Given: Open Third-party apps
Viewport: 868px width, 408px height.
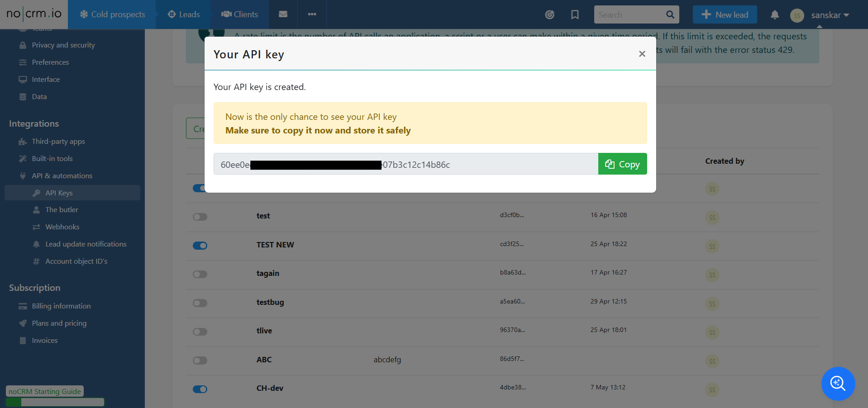Looking at the screenshot, I should 58,142.
